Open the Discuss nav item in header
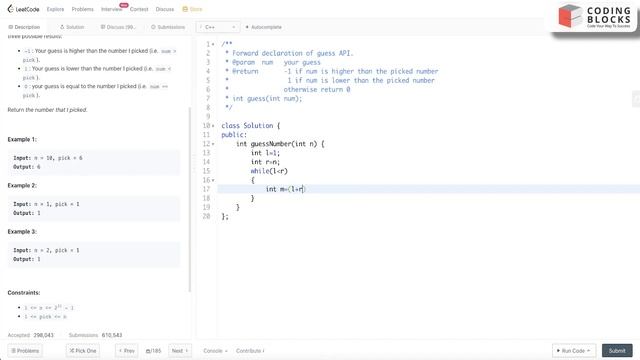Image resolution: width=640 pixels, height=360 pixels. coord(164,9)
